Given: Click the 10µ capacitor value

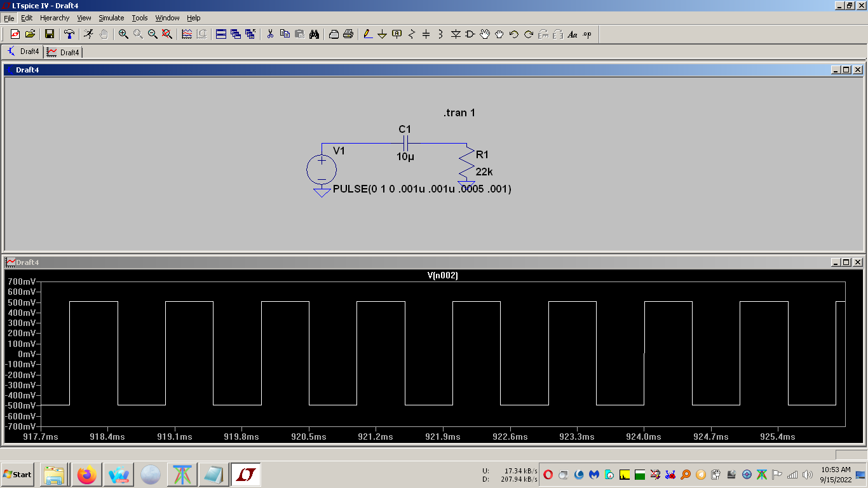Looking at the screenshot, I should 405,156.
